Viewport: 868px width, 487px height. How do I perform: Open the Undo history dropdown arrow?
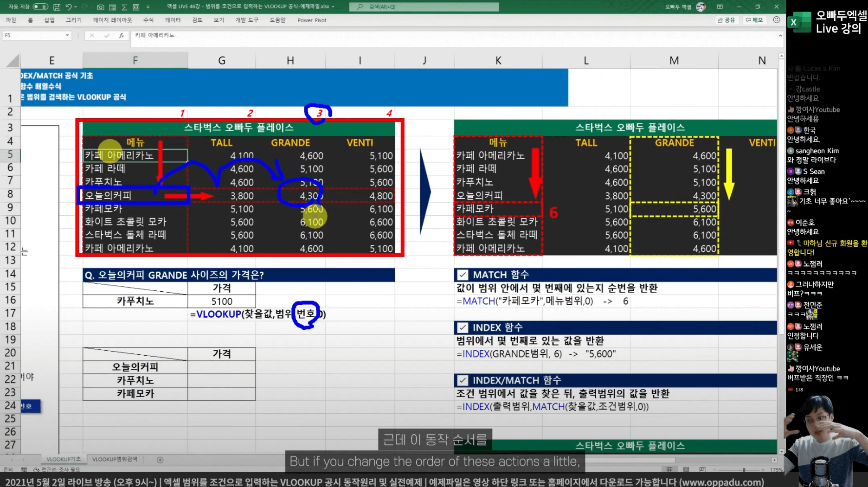(76, 7)
